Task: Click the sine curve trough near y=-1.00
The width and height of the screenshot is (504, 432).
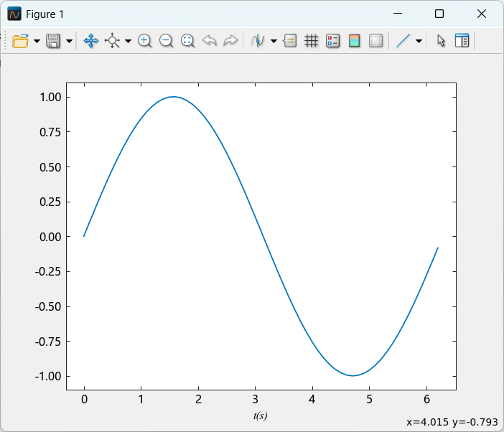Action: [x=353, y=375]
